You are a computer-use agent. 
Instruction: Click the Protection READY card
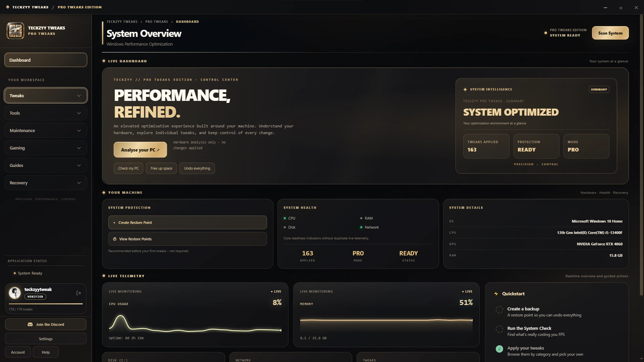536,146
